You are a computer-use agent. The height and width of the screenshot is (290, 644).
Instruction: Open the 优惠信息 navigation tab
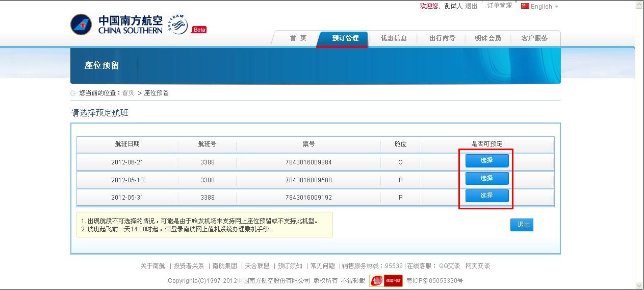pyautogui.click(x=394, y=38)
